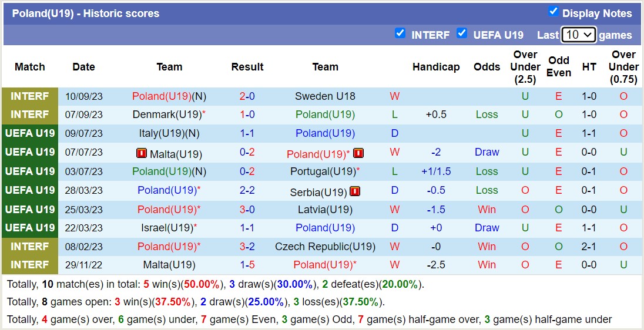The image size is (644, 330).
Task: Click Czech Republic(U19) team name
Action: (x=325, y=247)
